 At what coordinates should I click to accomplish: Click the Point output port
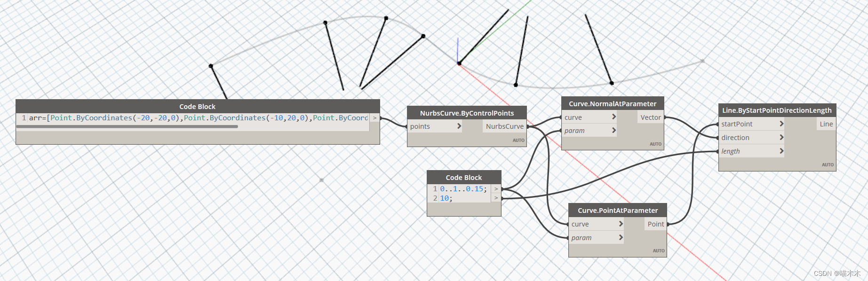[x=655, y=224]
